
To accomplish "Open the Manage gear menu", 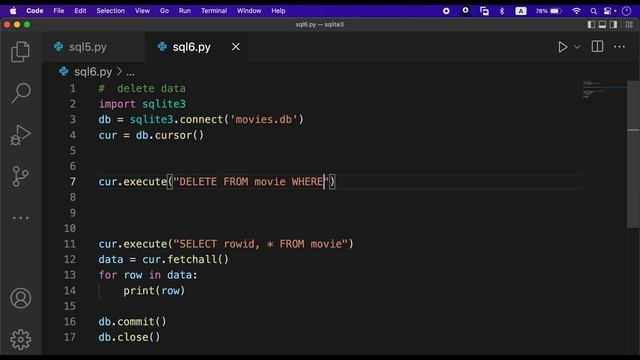I will [20, 340].
